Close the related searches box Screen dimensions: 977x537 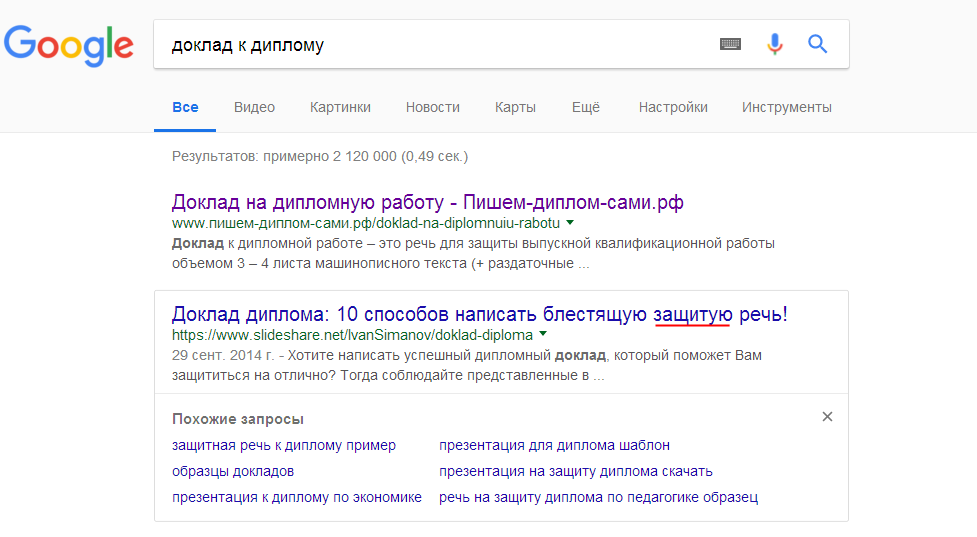(x=827, y=417)
